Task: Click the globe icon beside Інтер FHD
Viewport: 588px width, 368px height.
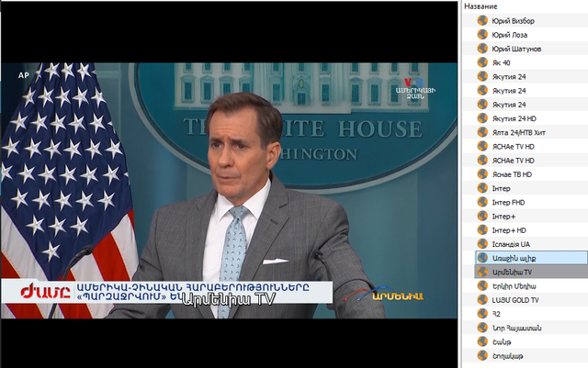Action: (482, 202)
